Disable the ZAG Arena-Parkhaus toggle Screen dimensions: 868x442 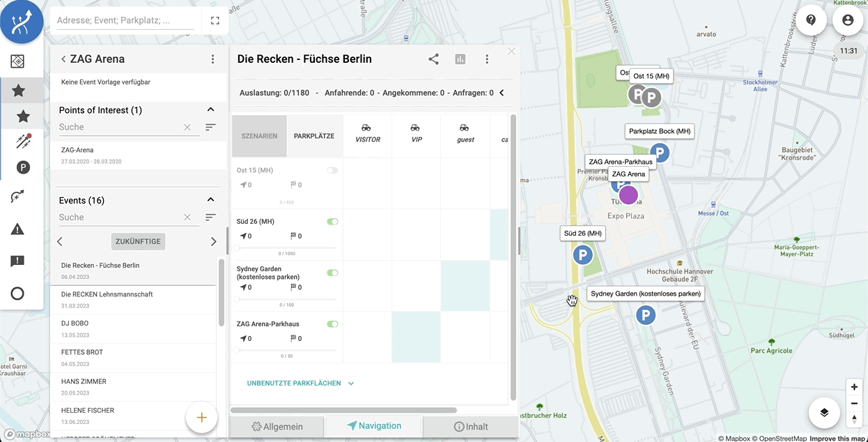[x=332, y=324]
